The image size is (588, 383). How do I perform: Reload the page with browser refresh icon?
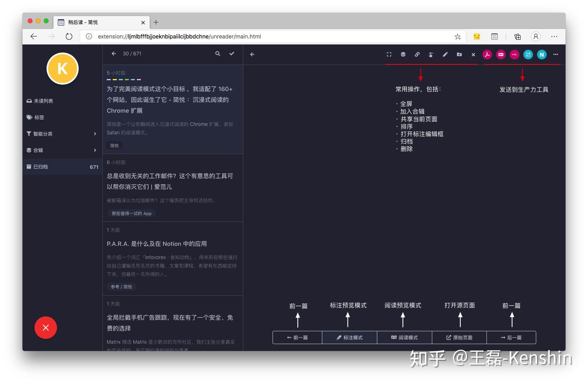pyautogui.click(x=69, y=36)
